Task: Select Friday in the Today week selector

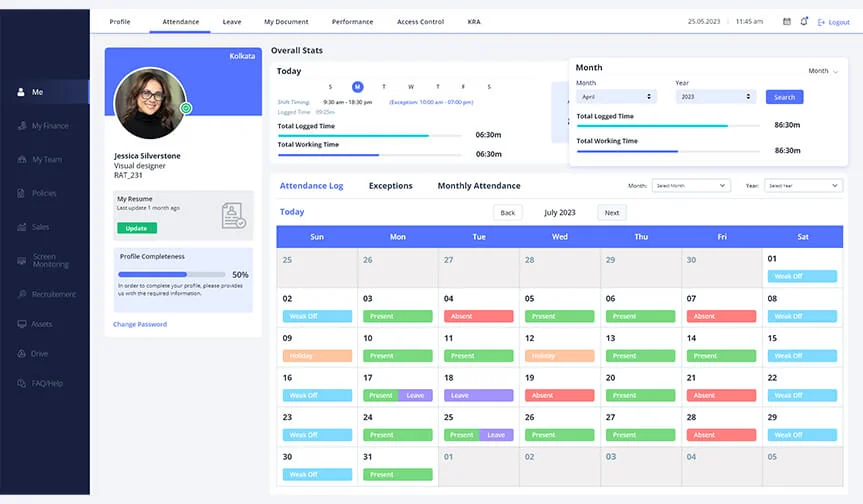Action: click(x=462, y=87)
